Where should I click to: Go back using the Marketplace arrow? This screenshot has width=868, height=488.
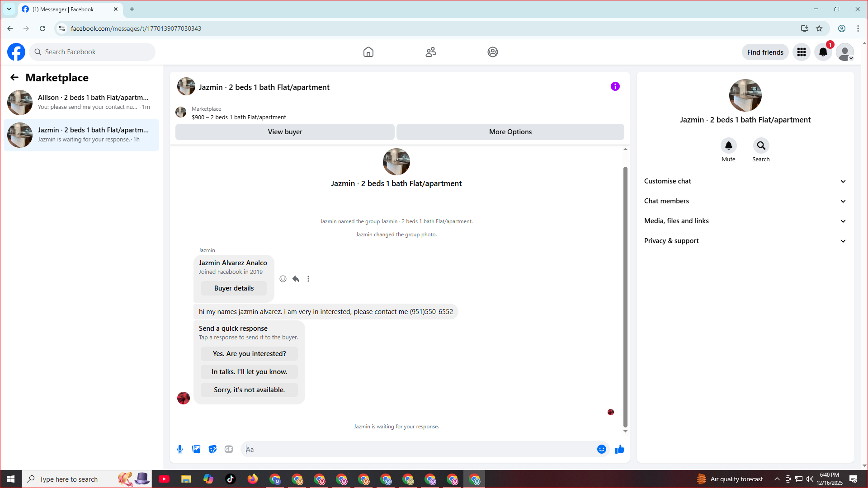14,77
